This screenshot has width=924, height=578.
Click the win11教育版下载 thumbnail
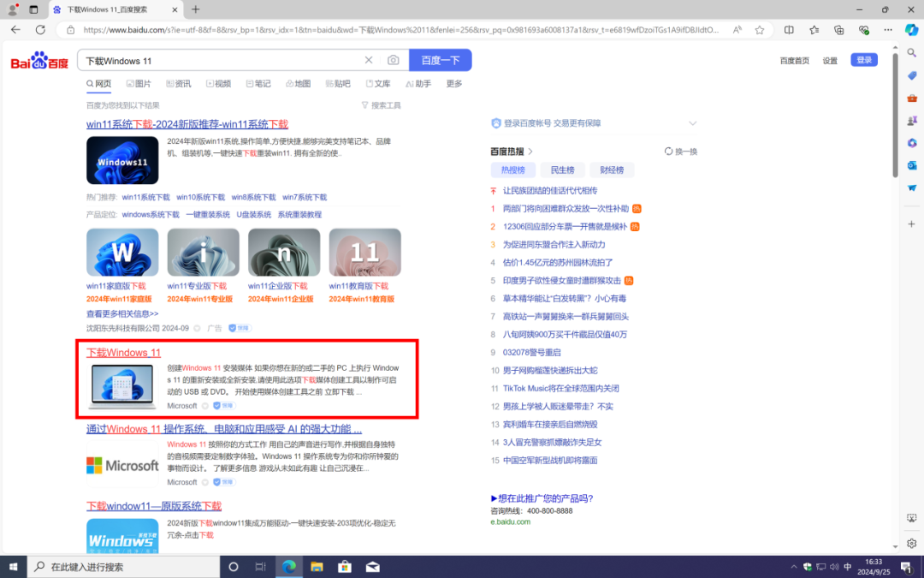pyautogui.click(x=364, y=253)
